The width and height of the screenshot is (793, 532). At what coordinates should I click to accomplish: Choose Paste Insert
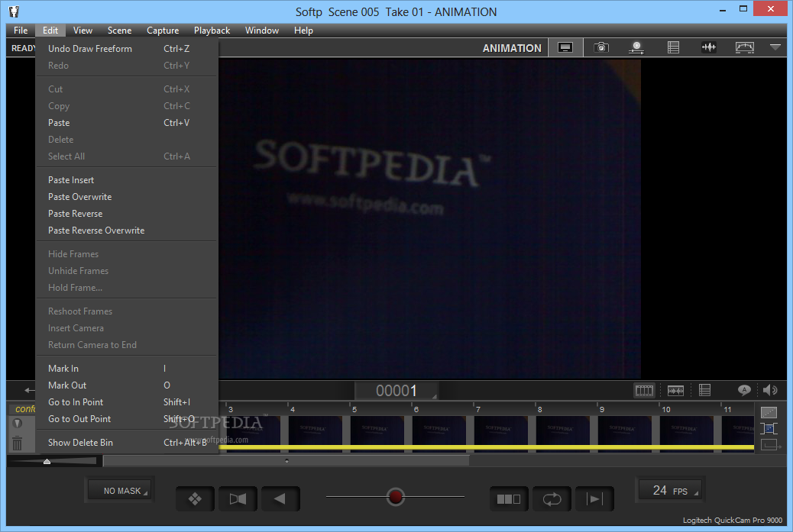(x=127, y=180)
